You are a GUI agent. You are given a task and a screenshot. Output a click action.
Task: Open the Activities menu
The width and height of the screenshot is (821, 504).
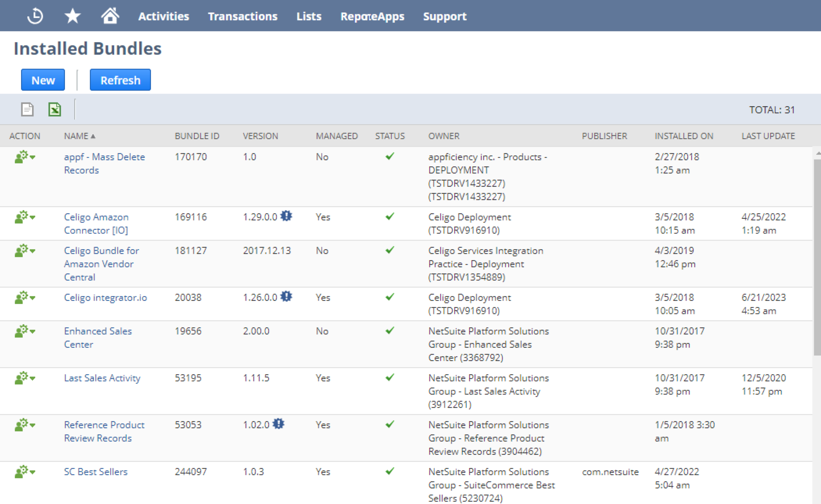click(x=163, y=16)
